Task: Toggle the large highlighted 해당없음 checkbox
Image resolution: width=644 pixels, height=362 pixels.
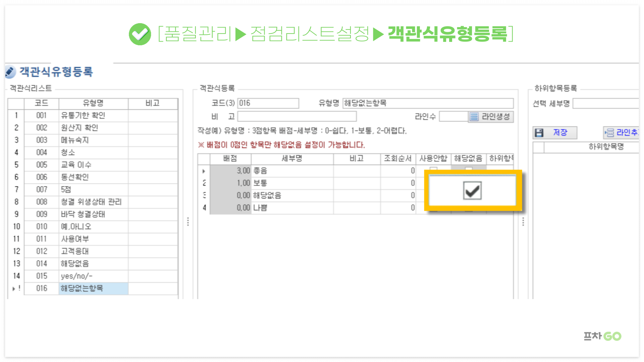Action: coord(472,191)
